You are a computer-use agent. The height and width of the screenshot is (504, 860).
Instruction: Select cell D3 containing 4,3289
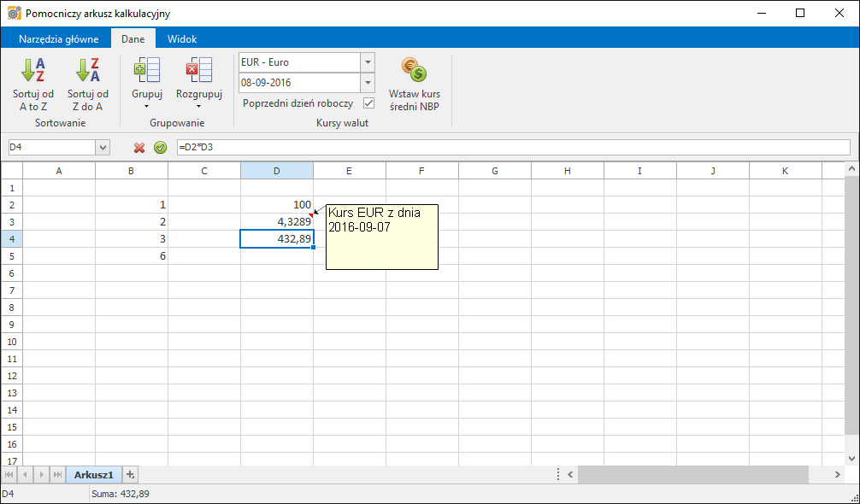click(x=276, y=222)
